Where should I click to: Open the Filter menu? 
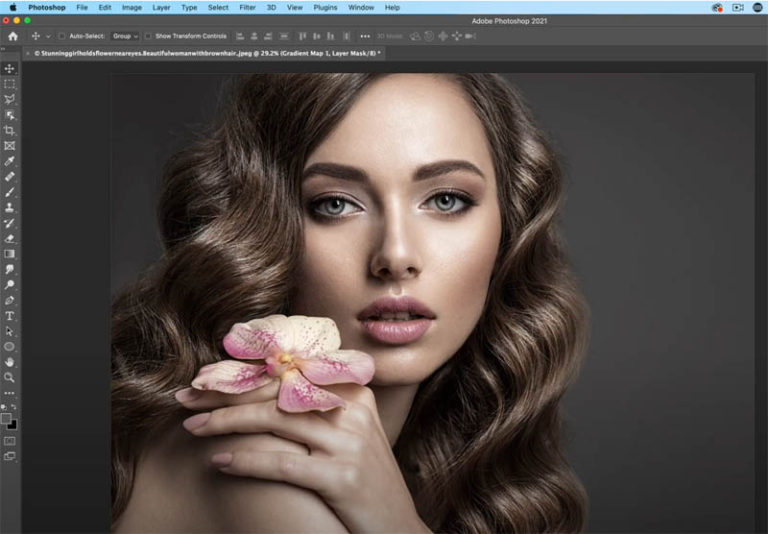click(247, 7)
